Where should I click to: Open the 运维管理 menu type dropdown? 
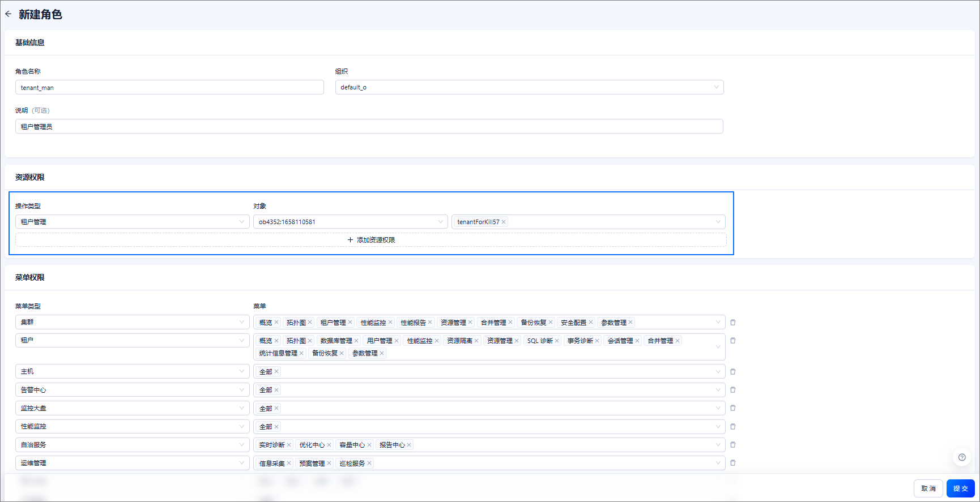click(x=132, y=463)
